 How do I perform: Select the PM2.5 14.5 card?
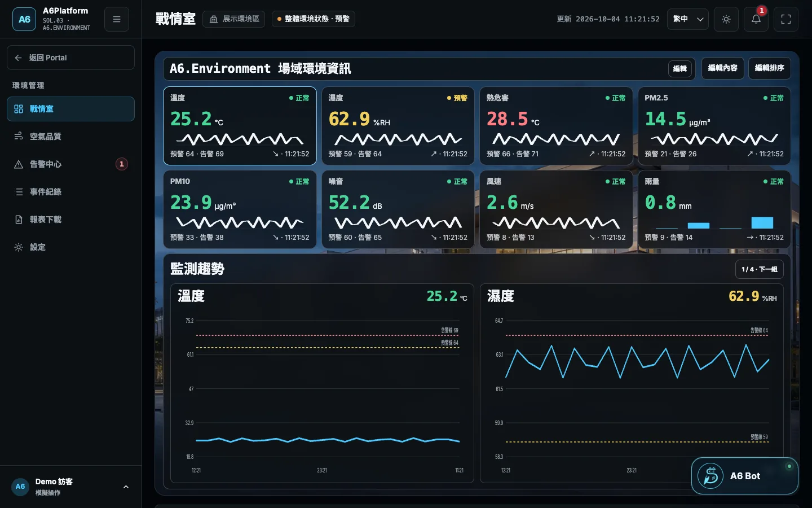pos(714,126)
